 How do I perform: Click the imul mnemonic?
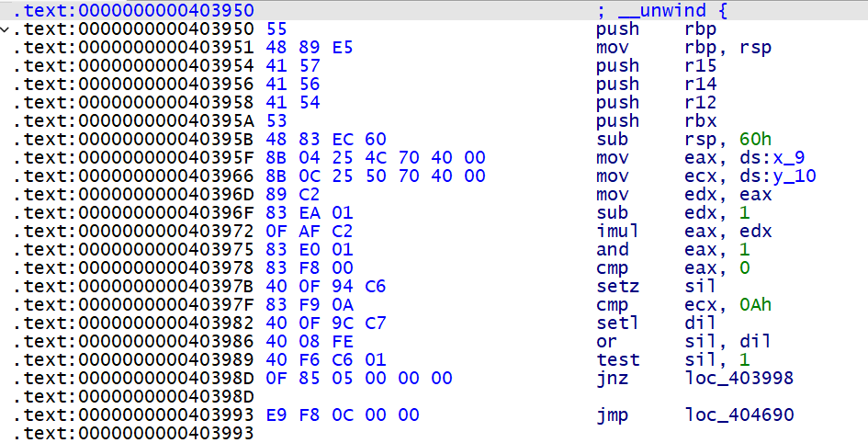(x=617, y=232)
